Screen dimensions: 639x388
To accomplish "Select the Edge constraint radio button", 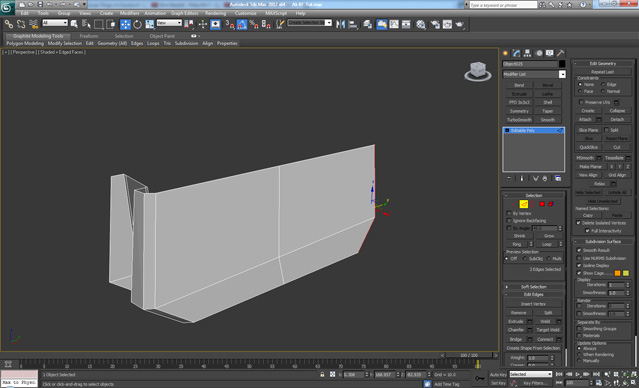I will [603, 84].
